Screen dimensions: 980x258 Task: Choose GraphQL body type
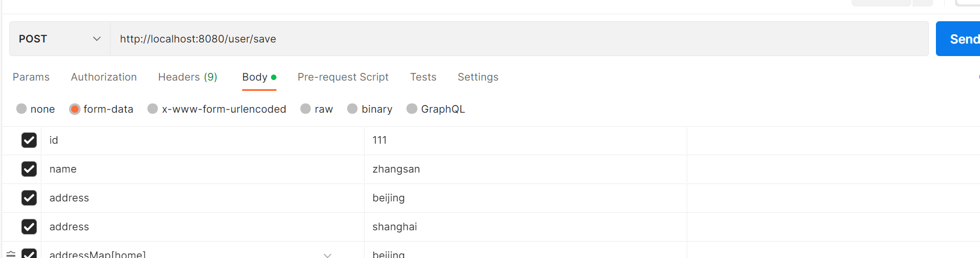pyautogui.click(x=412, y=109)
